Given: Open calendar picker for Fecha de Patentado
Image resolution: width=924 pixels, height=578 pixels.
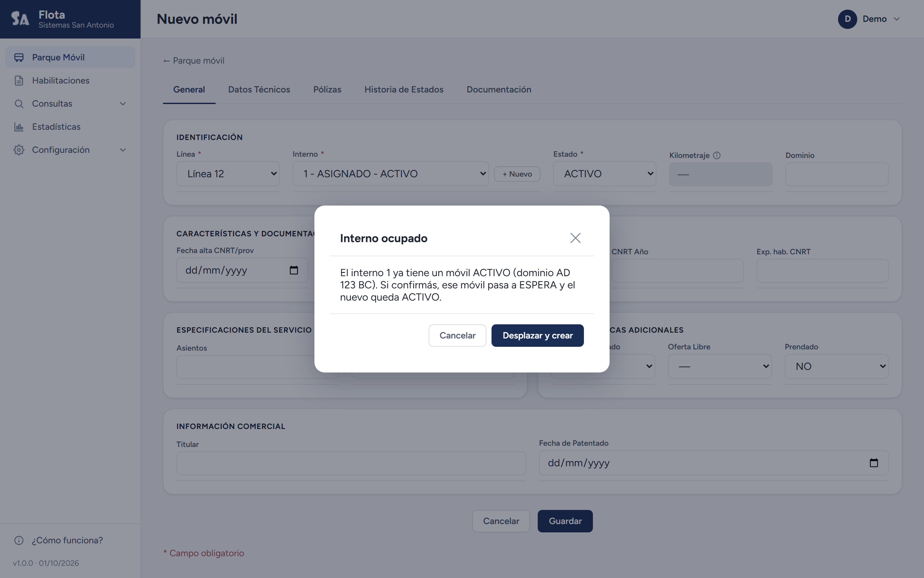Looking at the screenshot, I should (x=874, y=463).
